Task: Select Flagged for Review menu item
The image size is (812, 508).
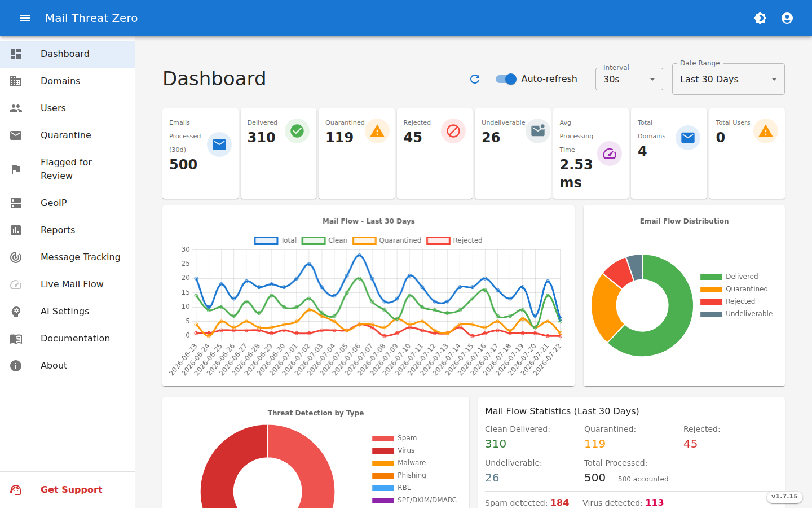Action: point(68,169)
